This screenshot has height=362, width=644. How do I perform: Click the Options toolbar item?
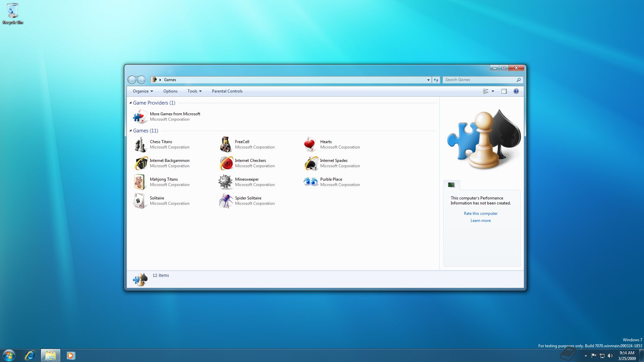(170, 91)
